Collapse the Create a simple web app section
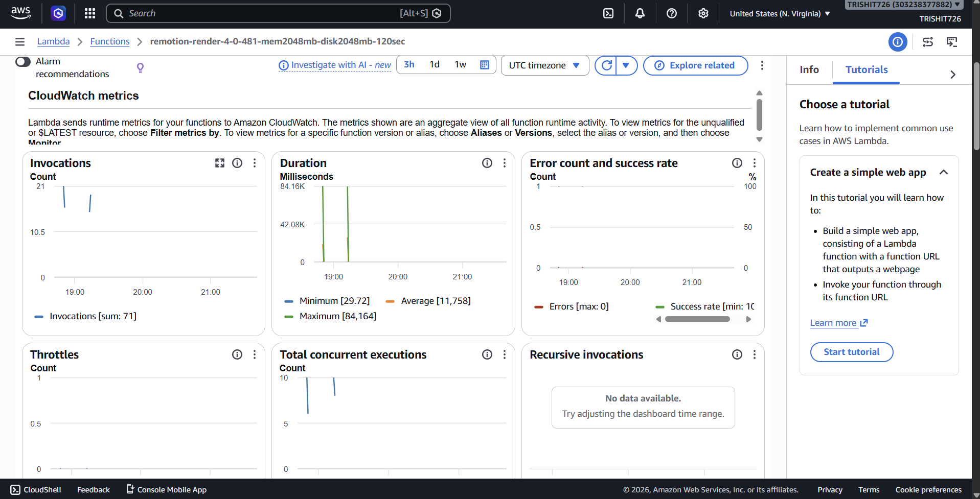980x499 pixels. pyautogui.click(x=944, y=172)
